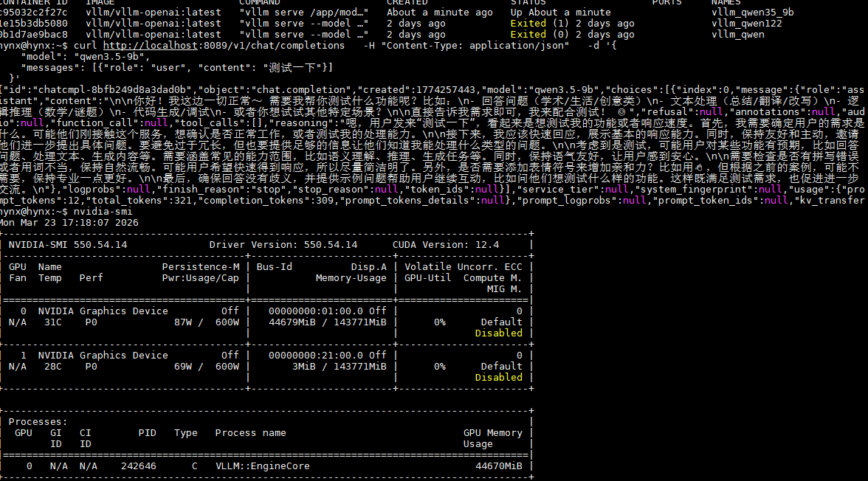
Task: Select container ID c95032c2f27c
Action: tap(34, 13)
